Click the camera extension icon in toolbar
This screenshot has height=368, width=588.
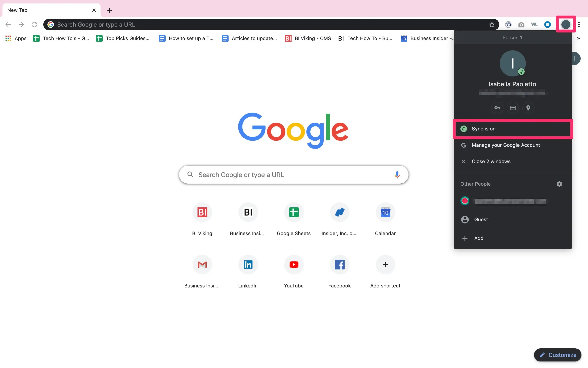pyautogui.click(x=521, y=25)
